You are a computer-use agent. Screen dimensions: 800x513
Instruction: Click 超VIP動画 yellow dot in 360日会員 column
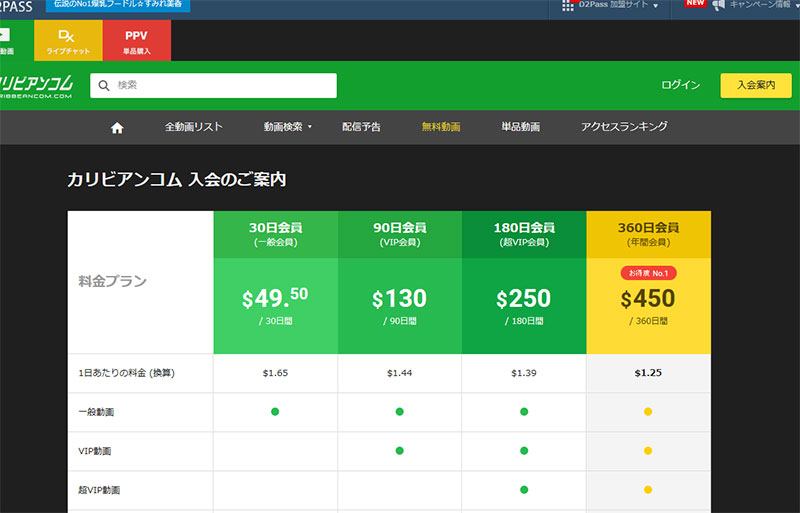point(648,490)
